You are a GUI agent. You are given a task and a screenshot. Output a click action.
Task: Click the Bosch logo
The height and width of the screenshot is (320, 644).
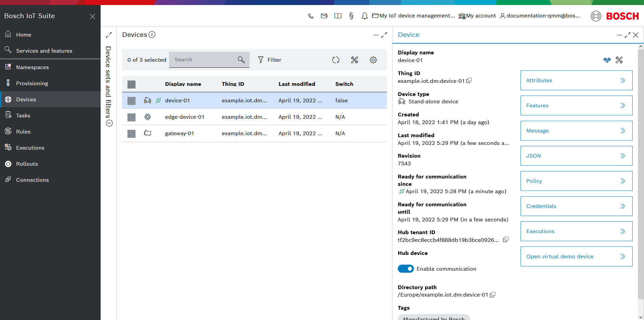coord(615,16)
